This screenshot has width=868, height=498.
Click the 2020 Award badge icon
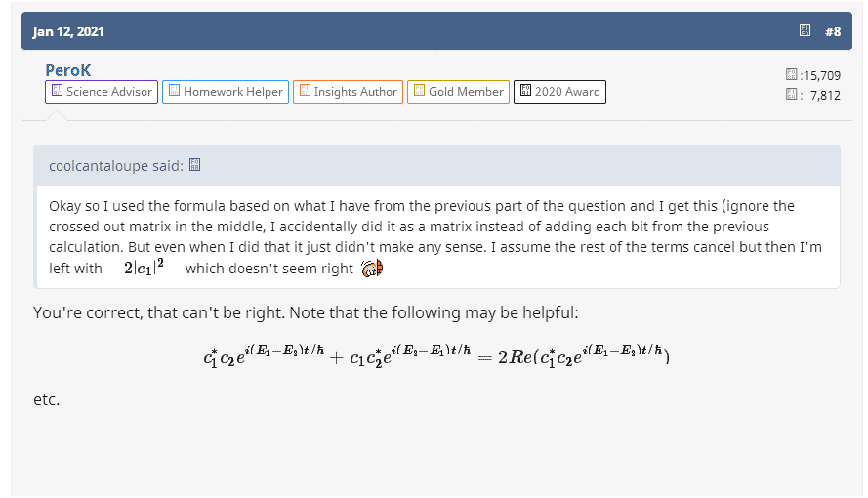coord(525,92)
